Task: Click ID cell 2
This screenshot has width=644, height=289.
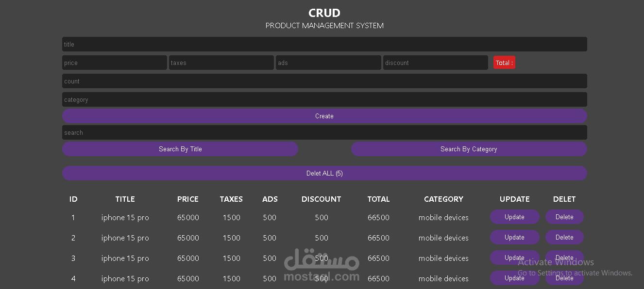Action: 73,238
